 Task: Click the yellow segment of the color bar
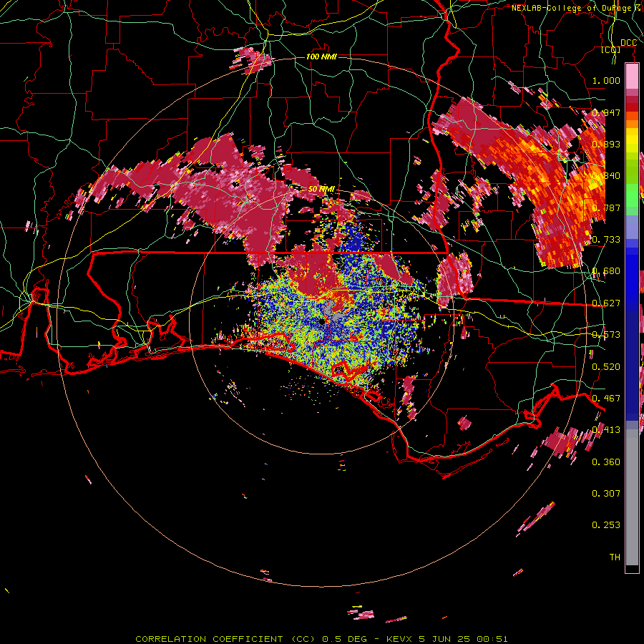click(x=632, y=141)
